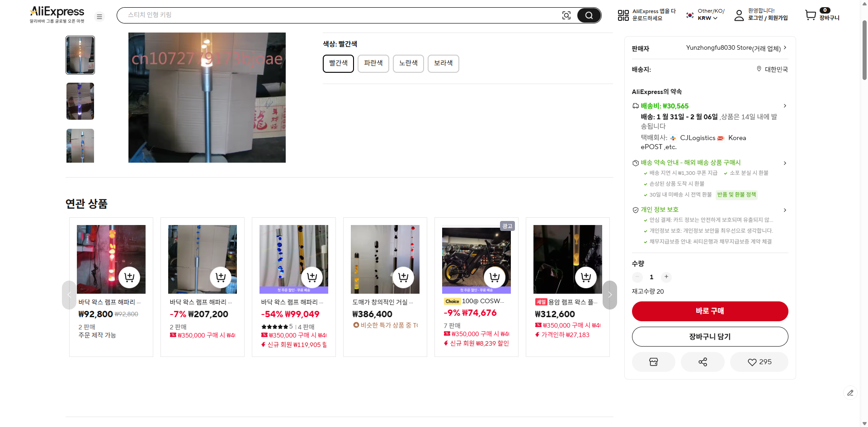868x427 pixels.
Task: Select the 파란색 color option
Action: point(373,63)
